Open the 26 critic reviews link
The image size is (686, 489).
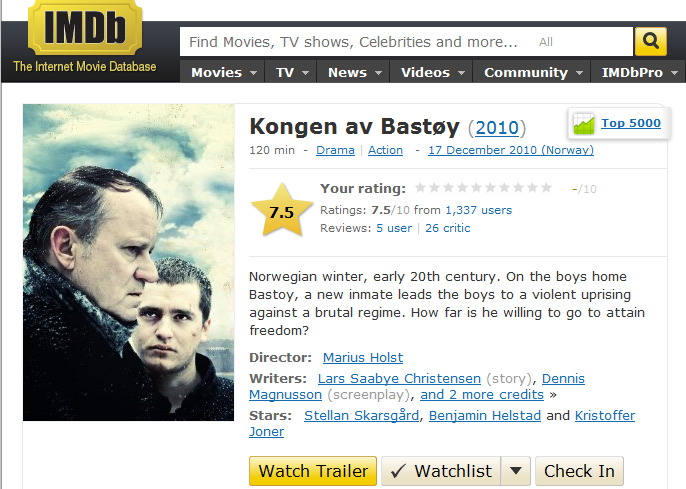click(x=448, y=228)
